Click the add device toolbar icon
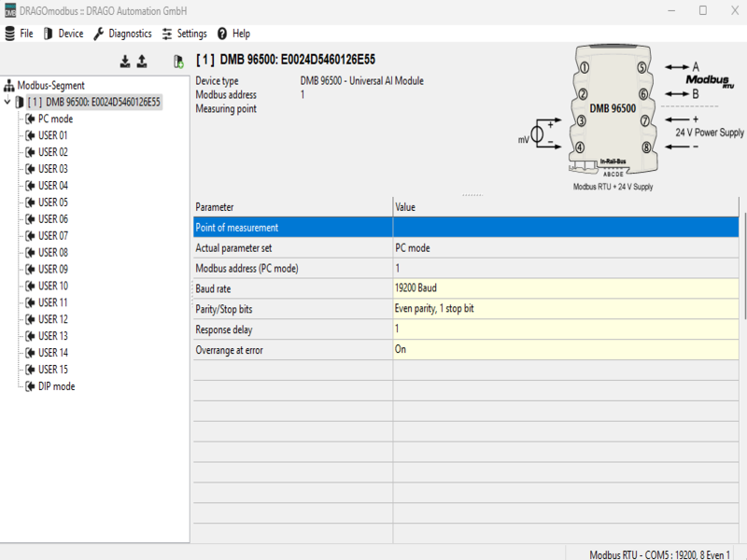This screenshot has width=747, height=560. click(178, 62)
